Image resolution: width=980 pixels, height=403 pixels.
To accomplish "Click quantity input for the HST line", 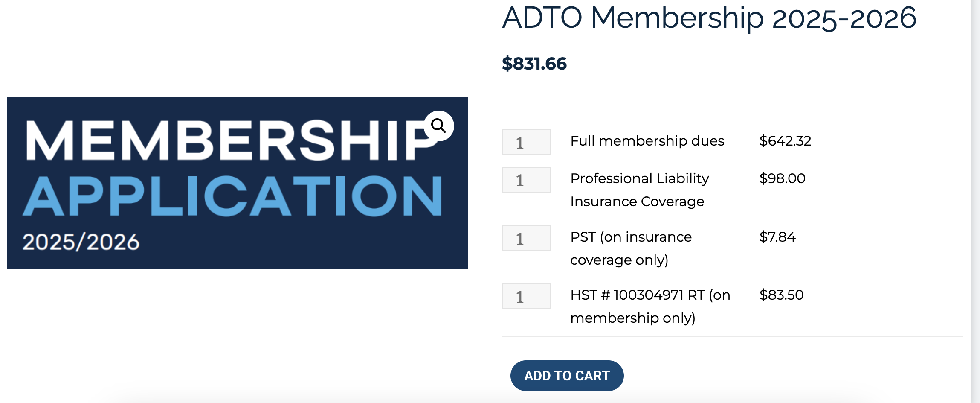I will pyautogui.click(x=526, y=296).
